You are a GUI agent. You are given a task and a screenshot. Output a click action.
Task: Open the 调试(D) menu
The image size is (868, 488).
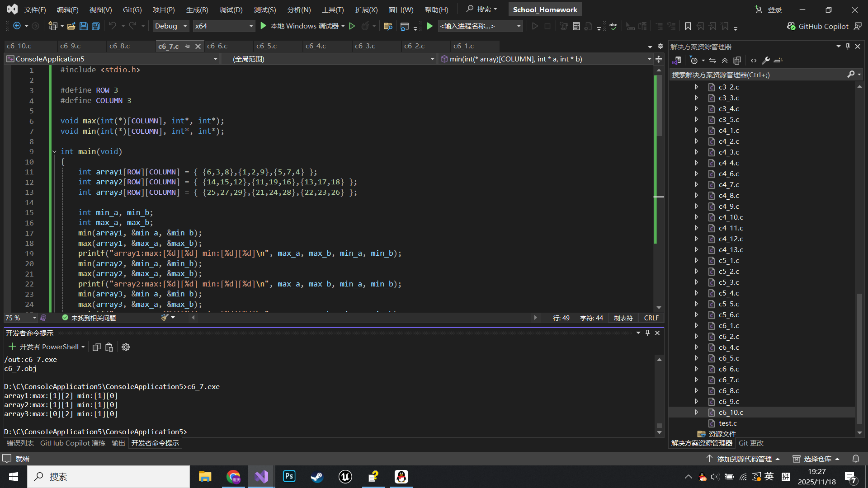(231, 9)
